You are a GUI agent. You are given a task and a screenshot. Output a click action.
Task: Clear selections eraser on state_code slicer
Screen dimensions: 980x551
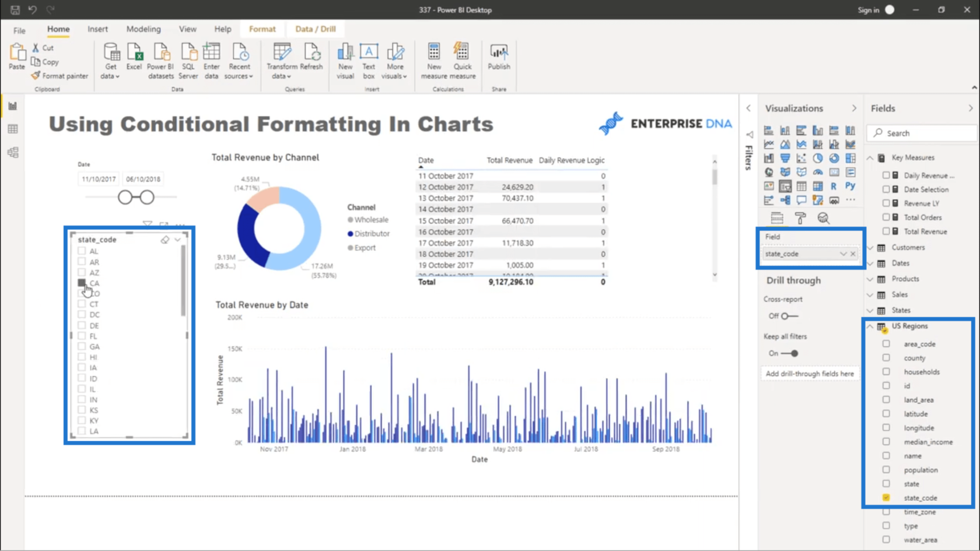(165, 240)
